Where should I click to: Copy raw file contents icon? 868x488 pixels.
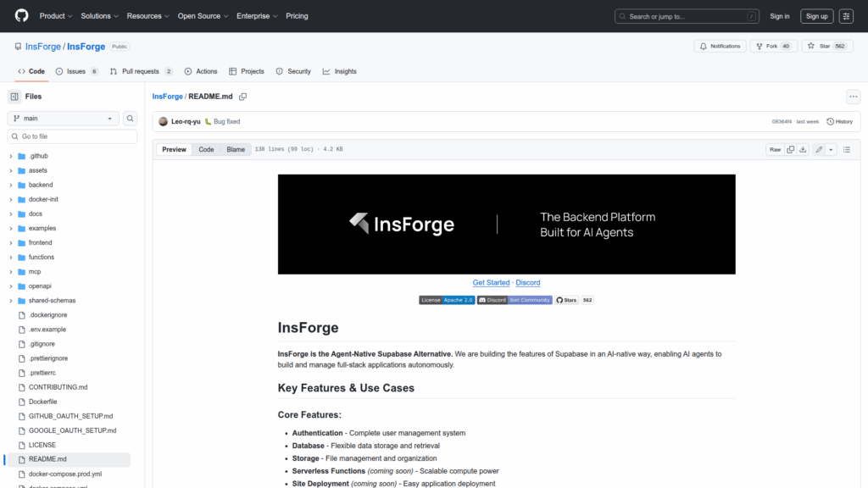click(791, 149)
